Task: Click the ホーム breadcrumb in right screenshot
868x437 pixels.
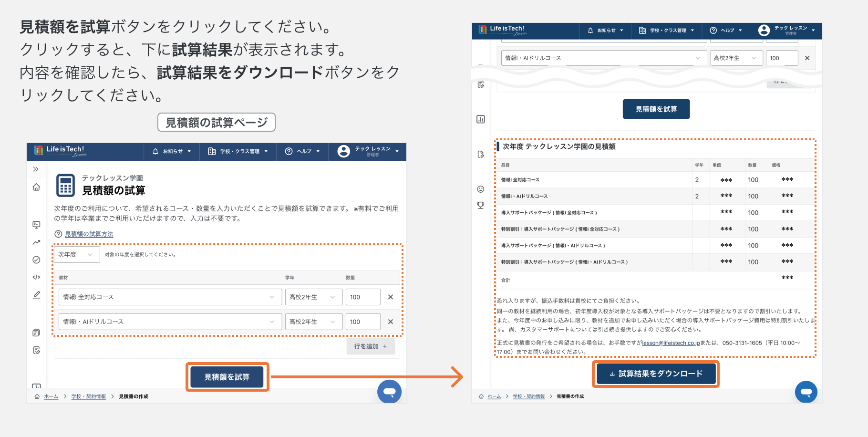Action: [494, 396]
